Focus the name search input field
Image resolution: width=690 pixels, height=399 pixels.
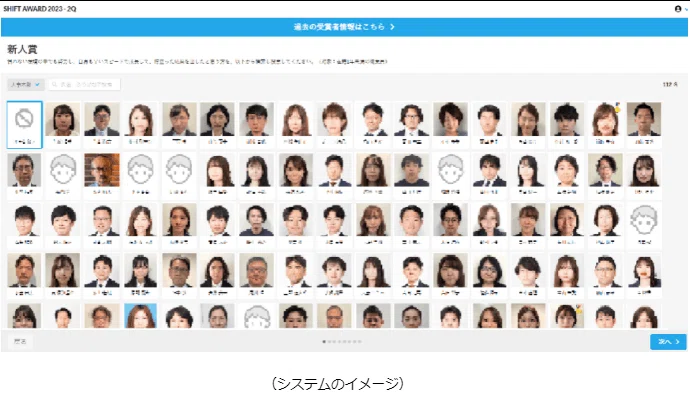click(84, 84)
